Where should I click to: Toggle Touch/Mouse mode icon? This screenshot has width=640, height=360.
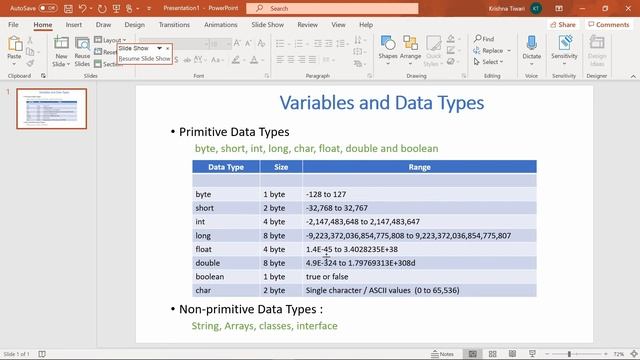129,8
